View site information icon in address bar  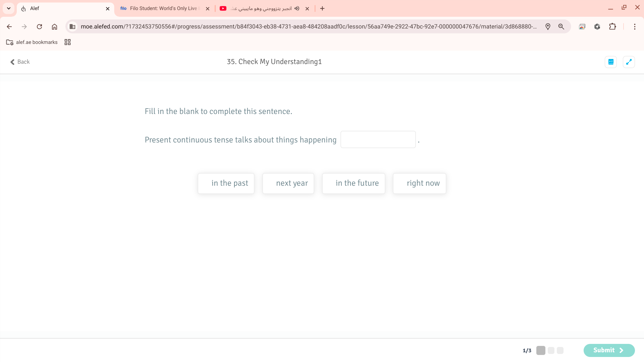(72, 26)
